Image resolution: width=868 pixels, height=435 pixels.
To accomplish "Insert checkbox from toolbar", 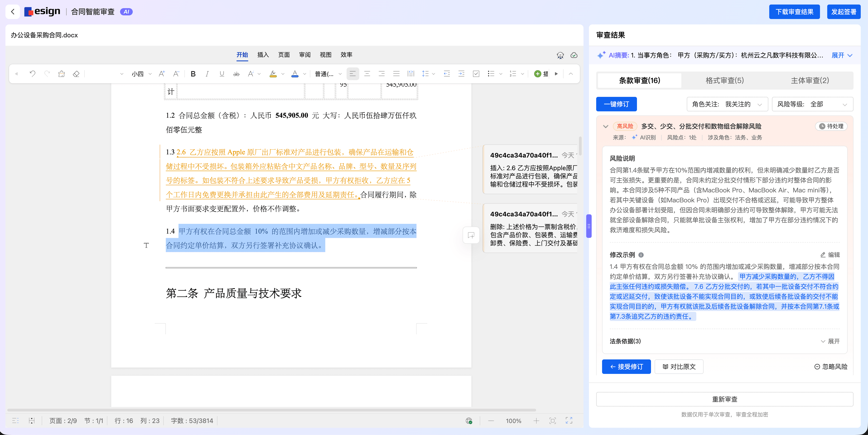I will (x=476, y=74).
